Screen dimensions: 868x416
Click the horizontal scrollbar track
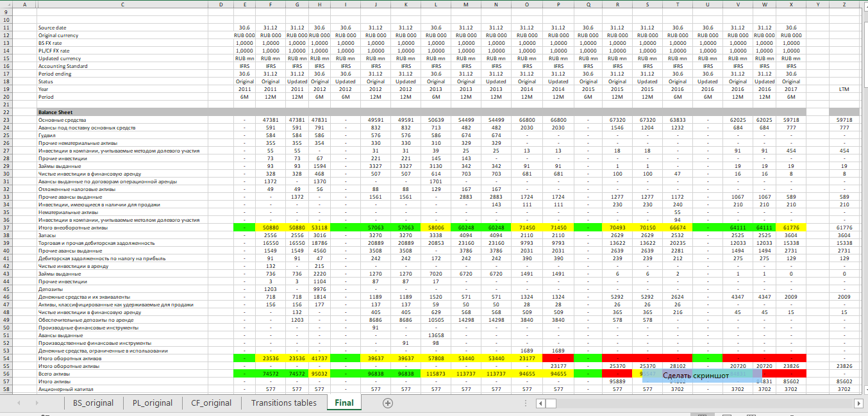coord(705,403)
